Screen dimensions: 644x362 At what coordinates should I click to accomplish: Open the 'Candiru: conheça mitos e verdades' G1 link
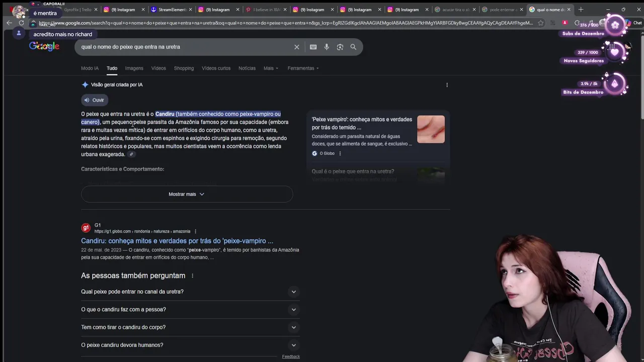coord(177,241)
